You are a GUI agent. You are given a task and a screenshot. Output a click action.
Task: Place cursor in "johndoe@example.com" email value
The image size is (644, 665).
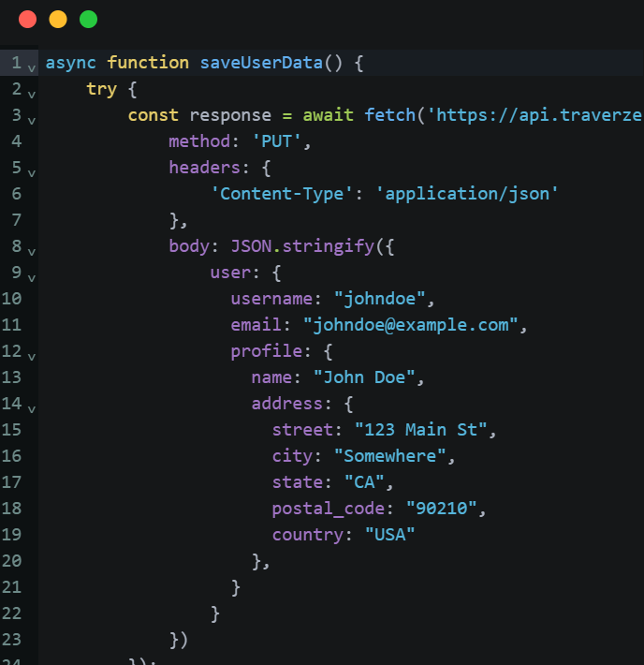click(x=410, y=325)
